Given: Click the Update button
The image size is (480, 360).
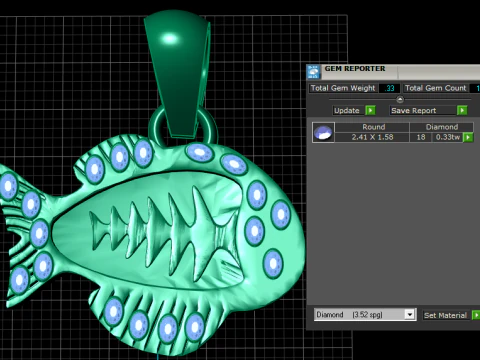Looking at the screenshot, I should [347, 110].
